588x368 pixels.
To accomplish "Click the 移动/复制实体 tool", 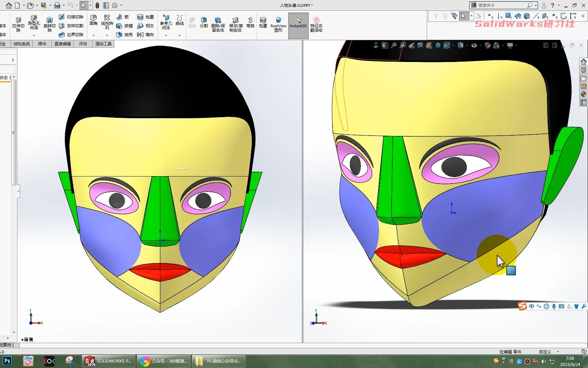I will 235,25.
